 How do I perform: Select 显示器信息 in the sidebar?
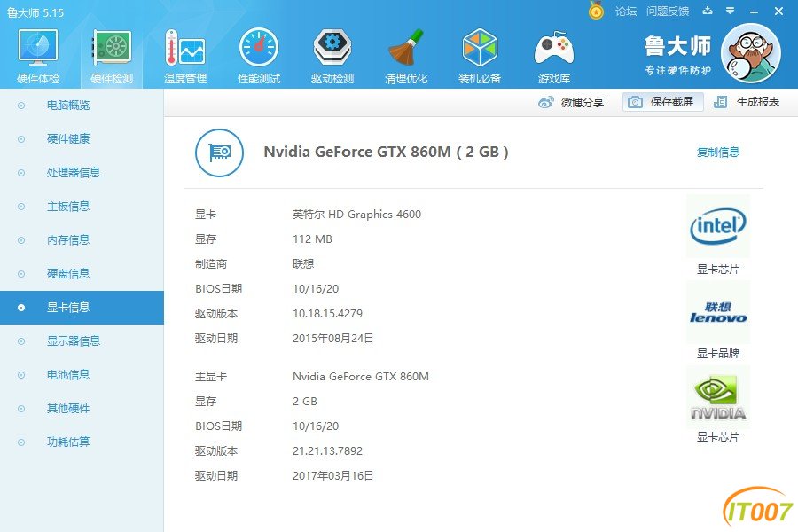point(82,341)
